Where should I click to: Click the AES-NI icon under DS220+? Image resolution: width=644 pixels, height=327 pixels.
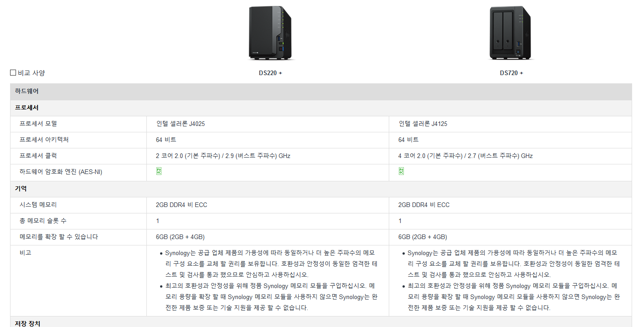159,171
